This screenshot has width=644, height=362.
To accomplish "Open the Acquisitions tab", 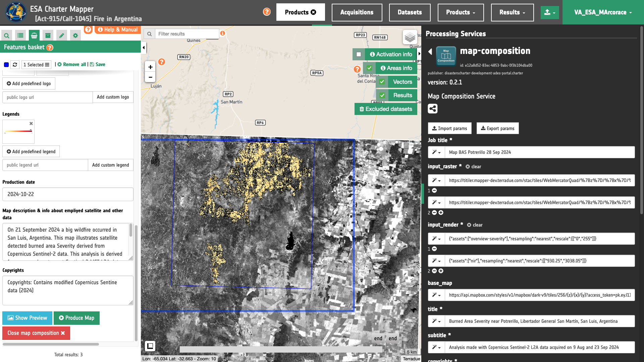I will (x=357, y=12).
